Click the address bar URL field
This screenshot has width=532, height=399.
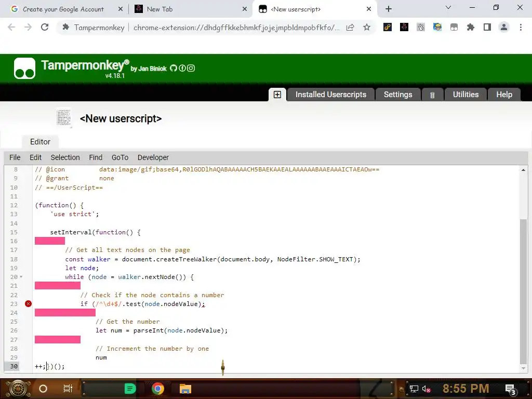236,28
